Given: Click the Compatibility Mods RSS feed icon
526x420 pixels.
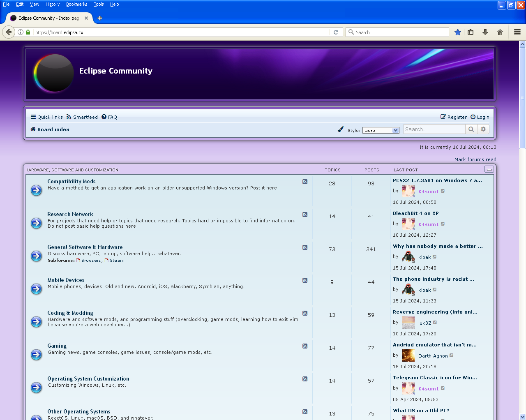Looking at the screenshot, I should point(305,182).
